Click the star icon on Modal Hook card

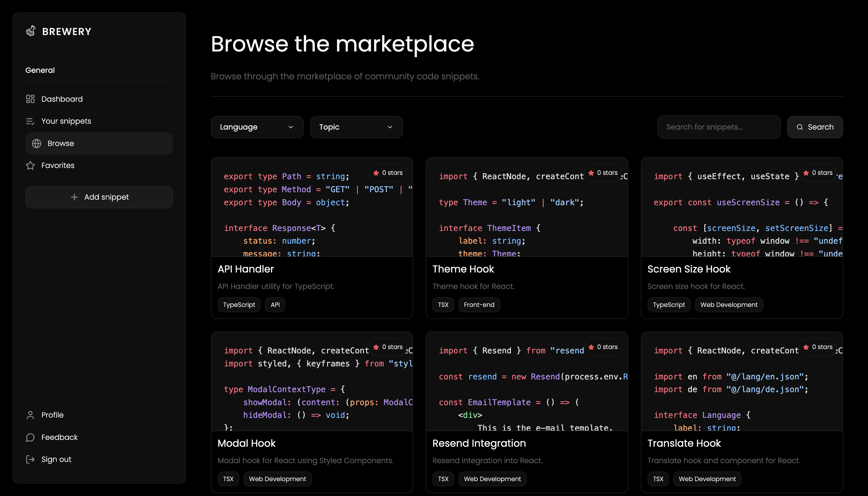pos(376,347)
